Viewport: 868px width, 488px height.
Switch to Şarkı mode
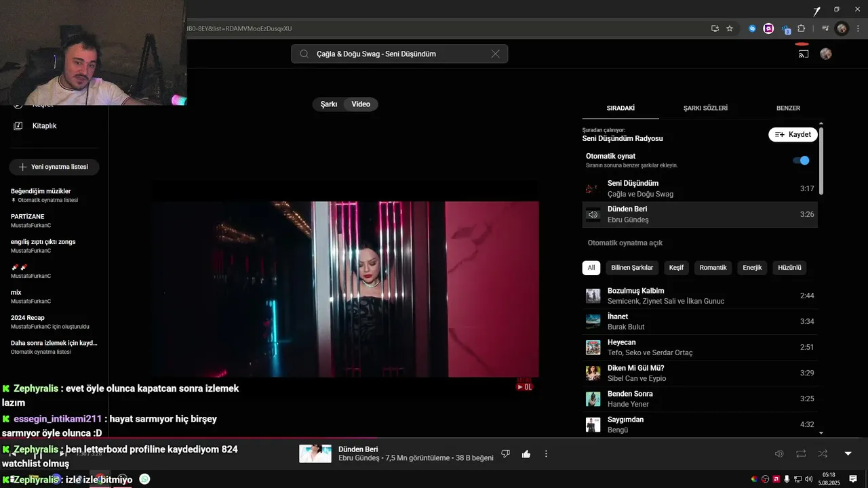329,104
